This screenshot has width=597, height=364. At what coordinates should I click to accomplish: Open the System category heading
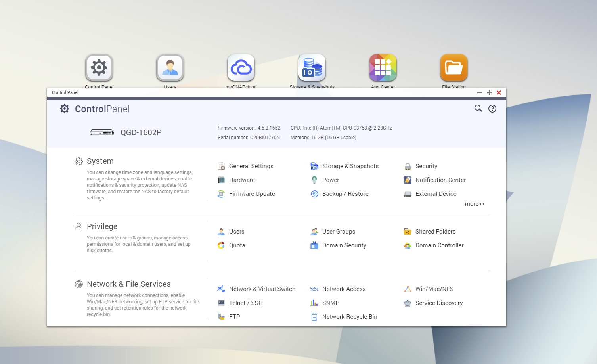(100, 161)
